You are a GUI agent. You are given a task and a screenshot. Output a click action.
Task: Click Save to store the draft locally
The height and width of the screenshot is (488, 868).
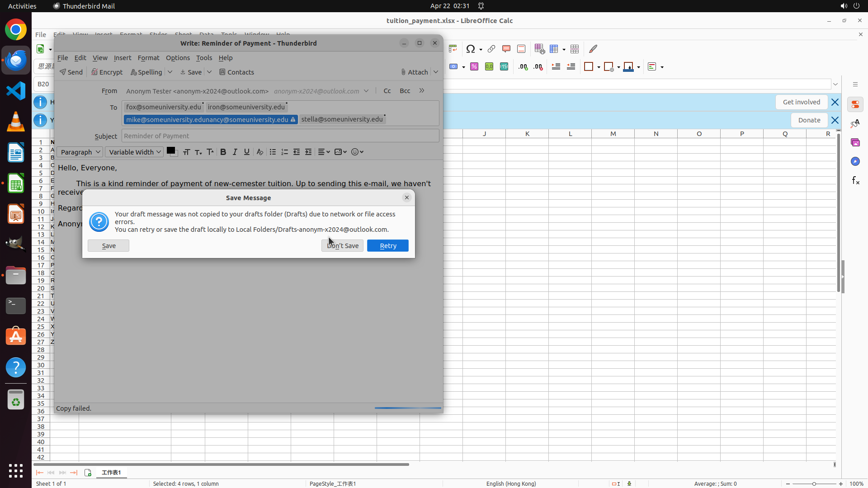(x=108, y=245)
